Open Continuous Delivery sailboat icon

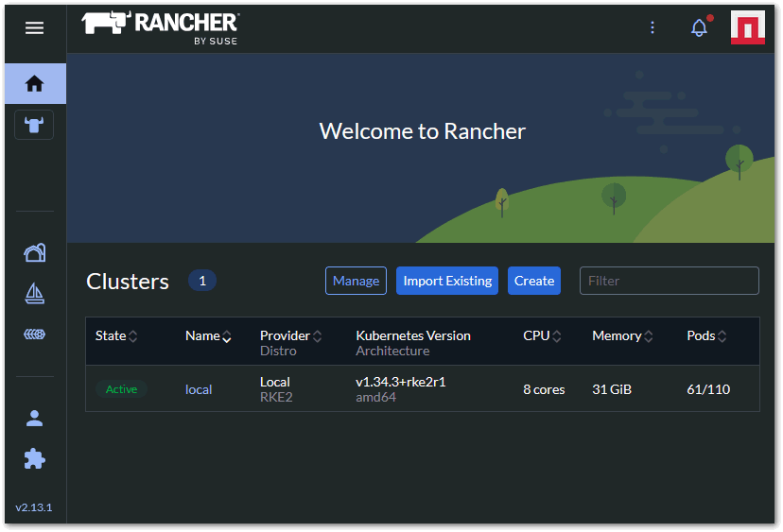(34, 293)
